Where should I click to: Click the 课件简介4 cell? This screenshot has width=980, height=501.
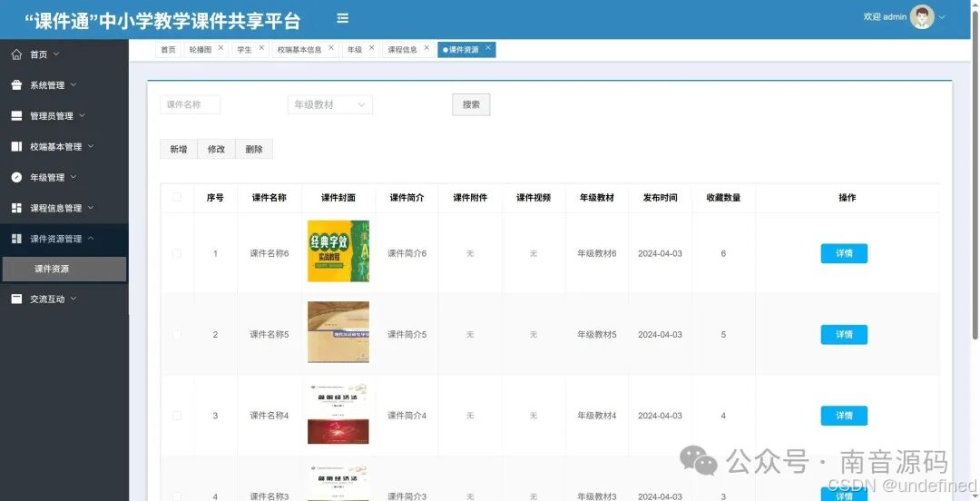[x=407, y=416]
